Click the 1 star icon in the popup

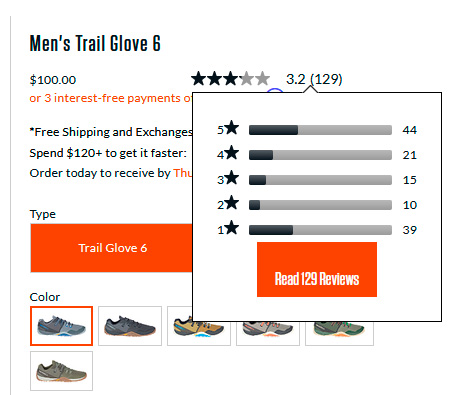(231, 228)
